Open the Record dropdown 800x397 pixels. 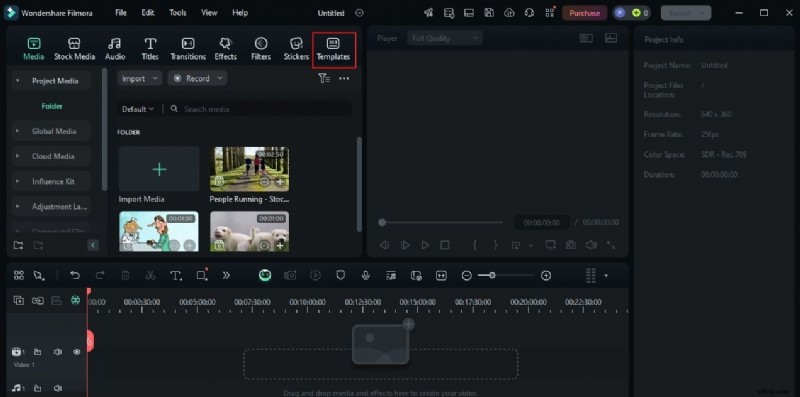tap(197, 78)
